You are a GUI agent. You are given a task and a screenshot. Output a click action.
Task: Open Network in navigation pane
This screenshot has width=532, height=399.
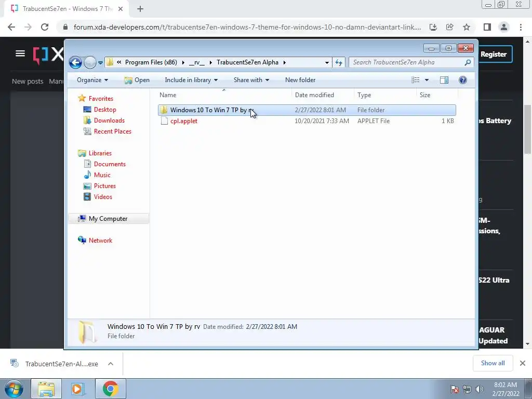[100, 241]
